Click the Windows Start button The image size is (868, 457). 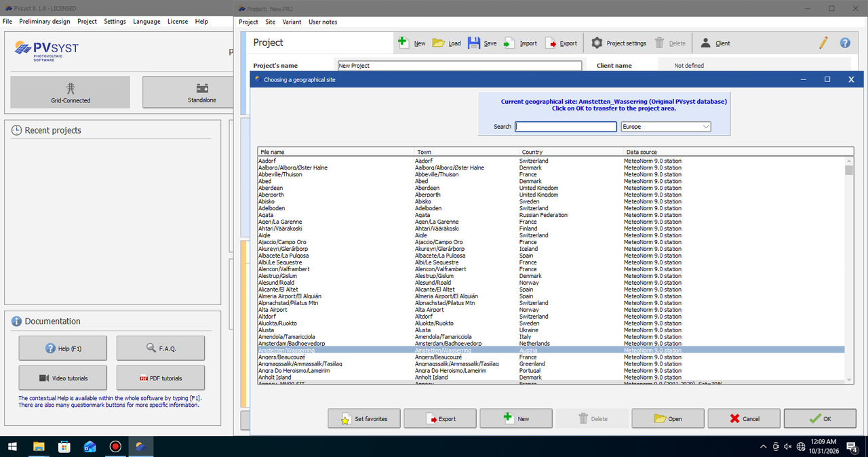click(13, 446)
